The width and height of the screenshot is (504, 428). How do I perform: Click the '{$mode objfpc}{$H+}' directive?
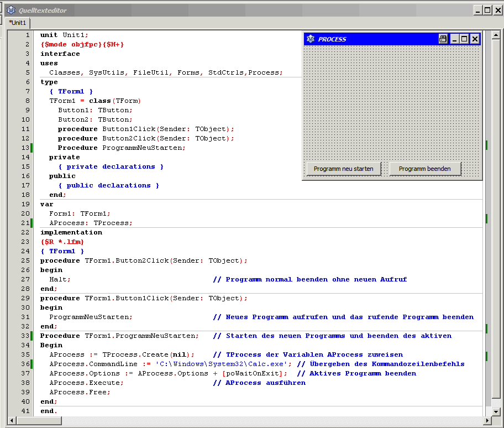(82, 44)
